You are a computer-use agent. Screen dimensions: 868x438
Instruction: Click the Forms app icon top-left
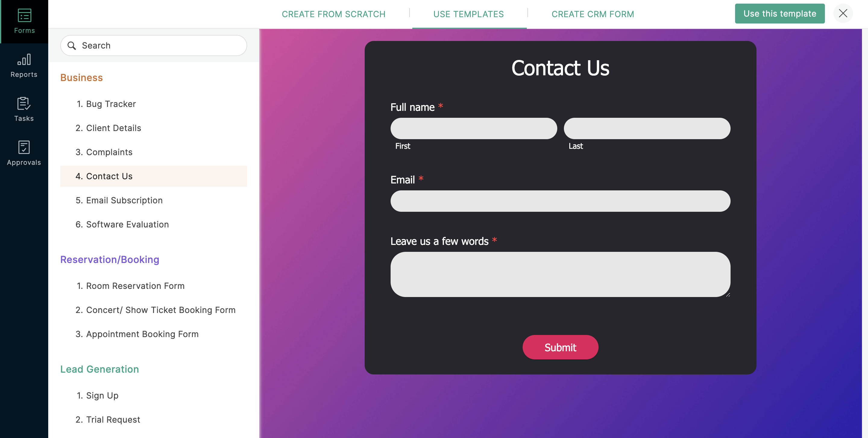tap(24, 20)
